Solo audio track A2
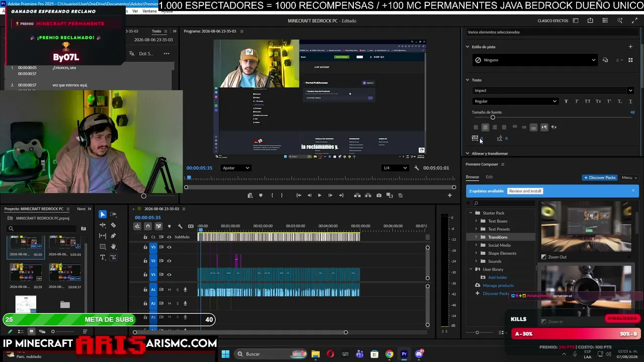The height and width of the screenshot is (362, 644). pyautogui.click(x=177, y=303)
